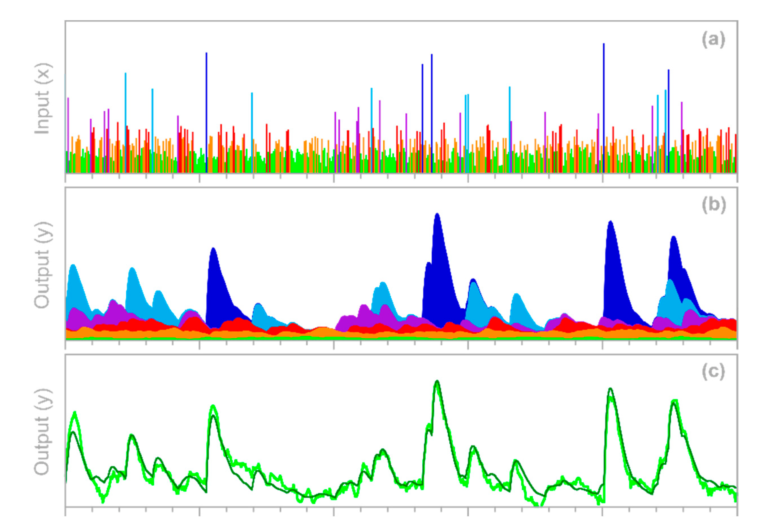764x532 pixels.
Task: Click Output (y) label of panel (b)
Action: click(43, 265)
